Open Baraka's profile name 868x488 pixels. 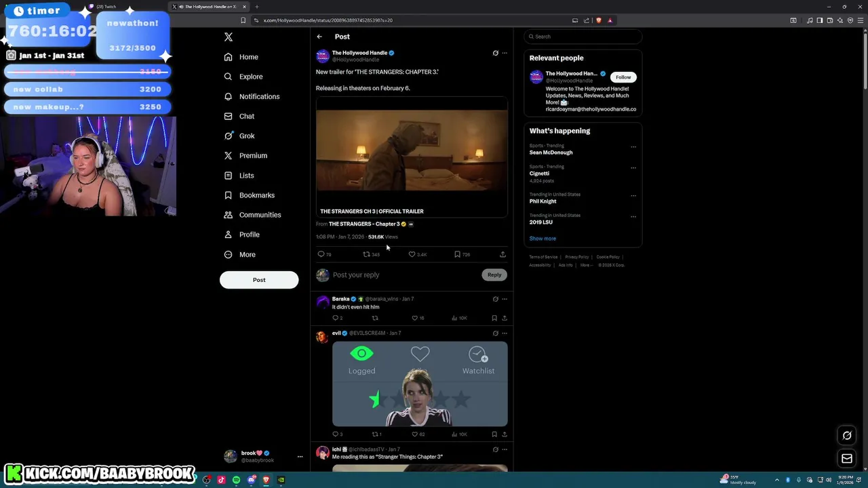click(x=340, y=299)
